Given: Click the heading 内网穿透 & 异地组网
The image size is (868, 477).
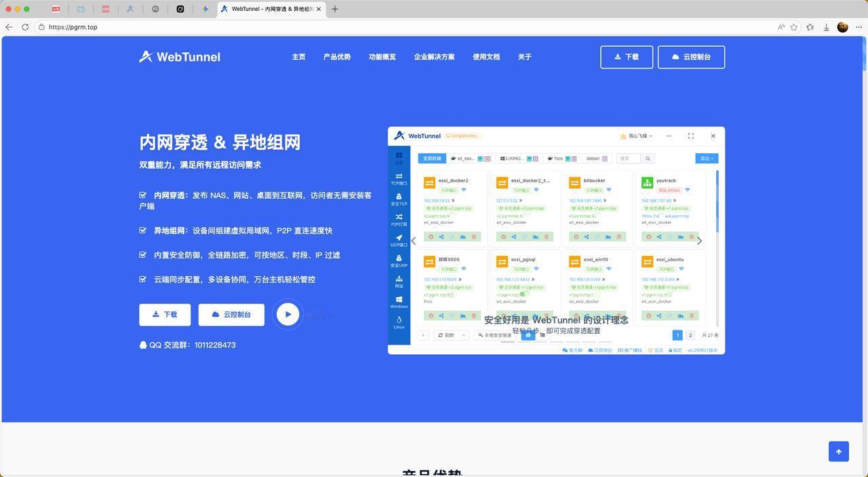Looking at the screenshot, I should pyautogui.click(x=220, y=142).
